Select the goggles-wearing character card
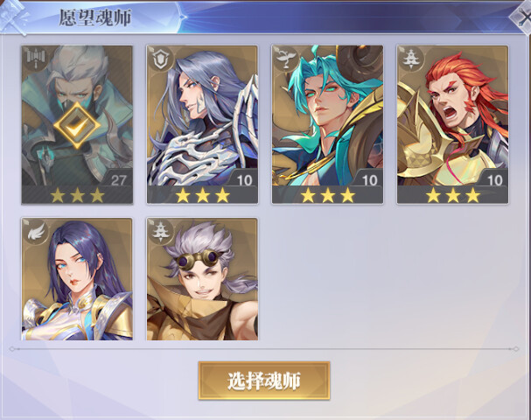 [202, 279]
